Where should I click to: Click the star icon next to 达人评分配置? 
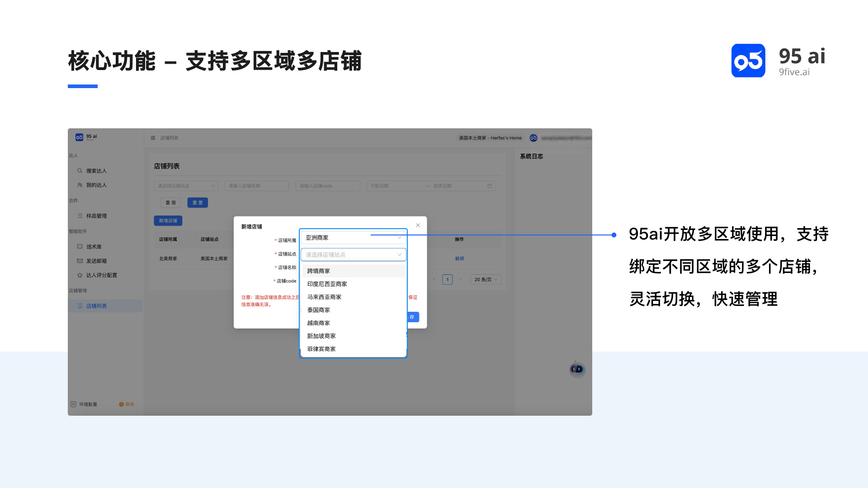80,275
